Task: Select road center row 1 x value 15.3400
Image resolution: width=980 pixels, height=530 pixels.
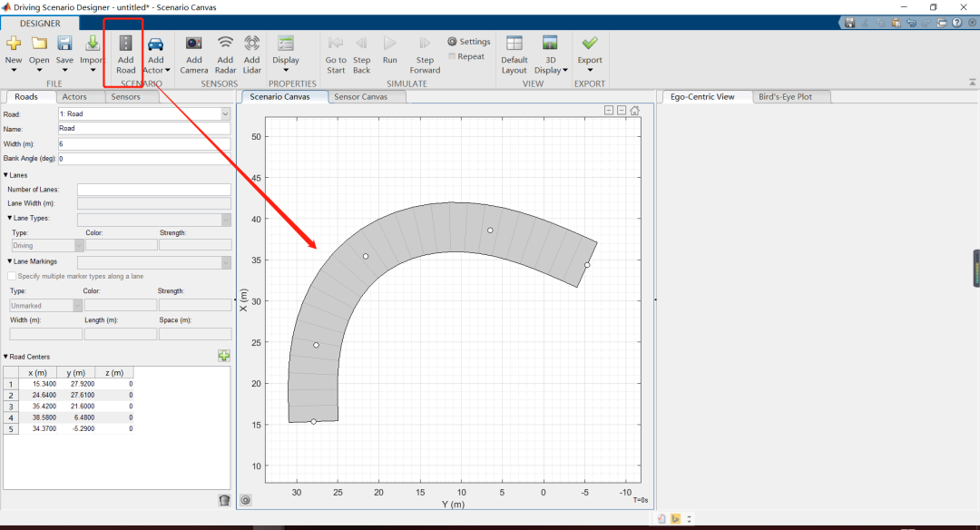Action: pos(38,384)
